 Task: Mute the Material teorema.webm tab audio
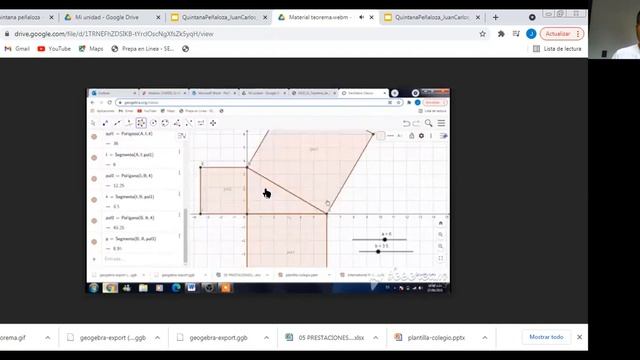point(361,17)
